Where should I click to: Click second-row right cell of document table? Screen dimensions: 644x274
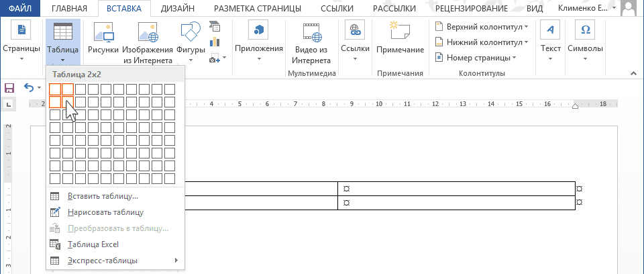point(456,203)
